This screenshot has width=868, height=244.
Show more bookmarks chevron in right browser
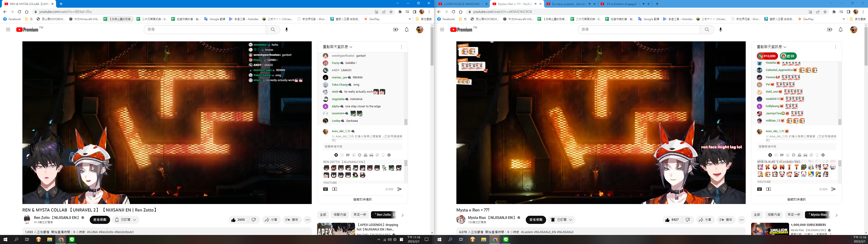point(844,19)
